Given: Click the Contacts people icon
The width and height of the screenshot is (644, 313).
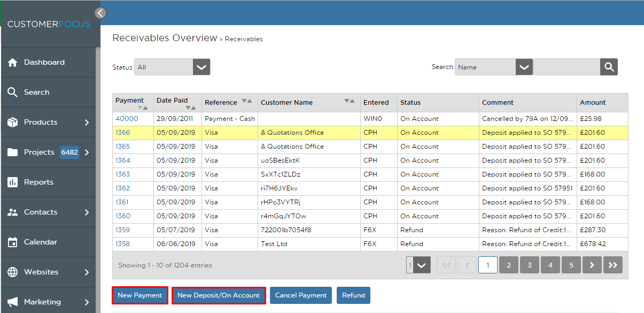Looking at the screenshot, I should coord(13,212).
